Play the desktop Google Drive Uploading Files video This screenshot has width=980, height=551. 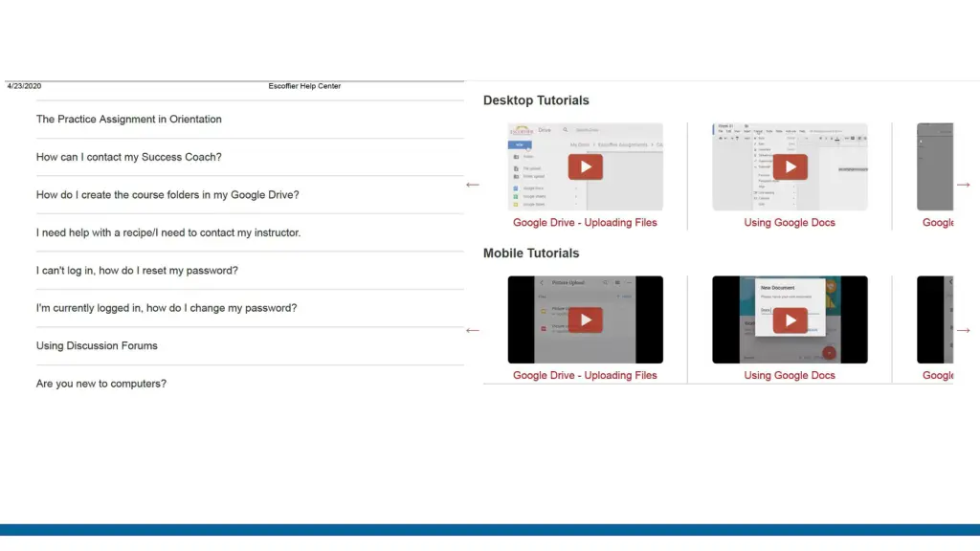pyautogui.click(x=585, y=166)
